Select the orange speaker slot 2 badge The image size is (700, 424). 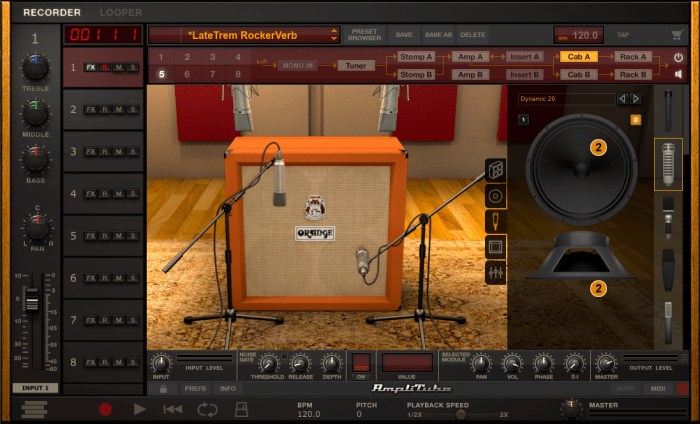click(635, 120)
